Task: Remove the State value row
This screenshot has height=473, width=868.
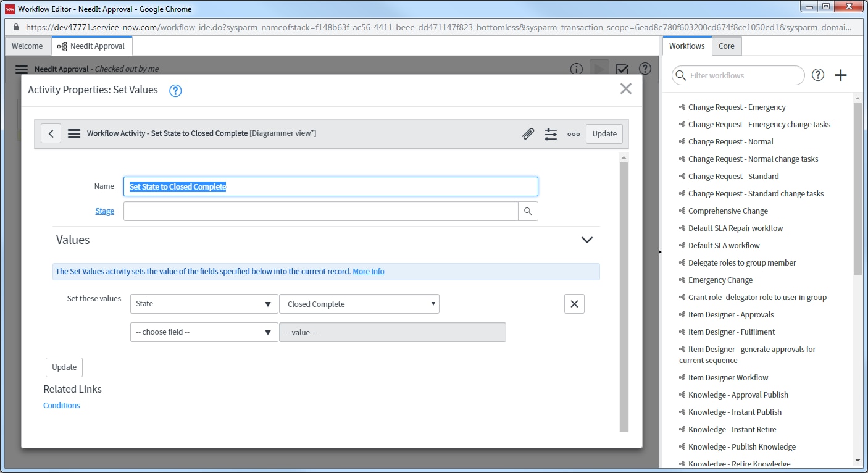Action: coord(574,304)
